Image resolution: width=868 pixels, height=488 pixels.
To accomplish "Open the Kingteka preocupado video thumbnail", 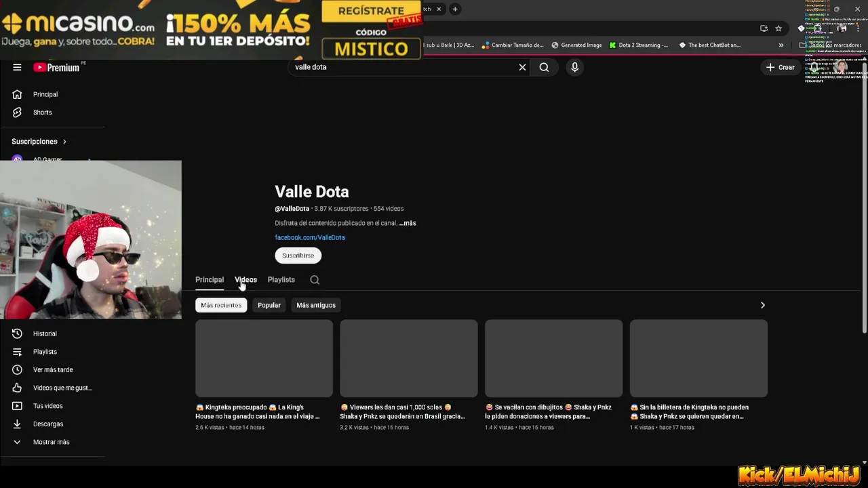I will click(264, 359).
